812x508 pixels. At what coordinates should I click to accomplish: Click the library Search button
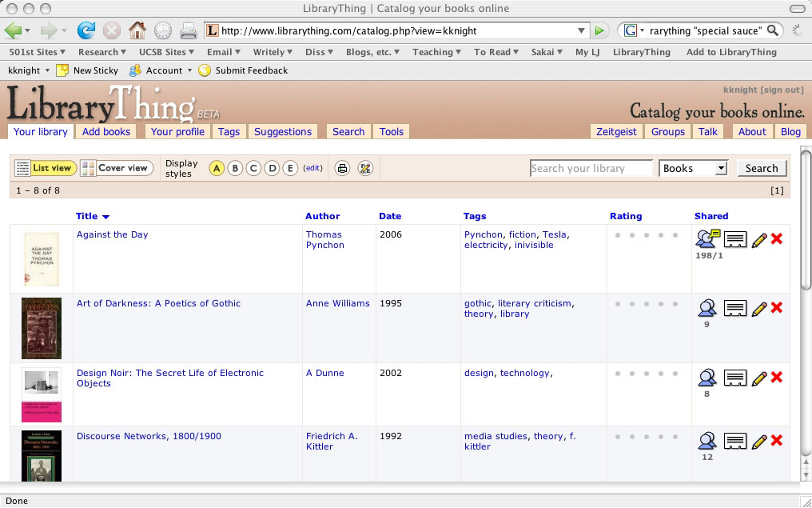click(762, 169)
